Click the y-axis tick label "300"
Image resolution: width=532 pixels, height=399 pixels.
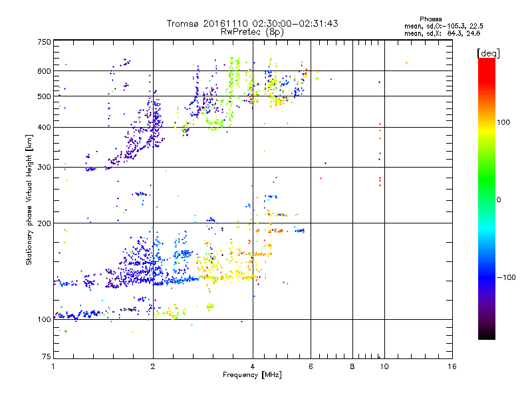point(44,168)
